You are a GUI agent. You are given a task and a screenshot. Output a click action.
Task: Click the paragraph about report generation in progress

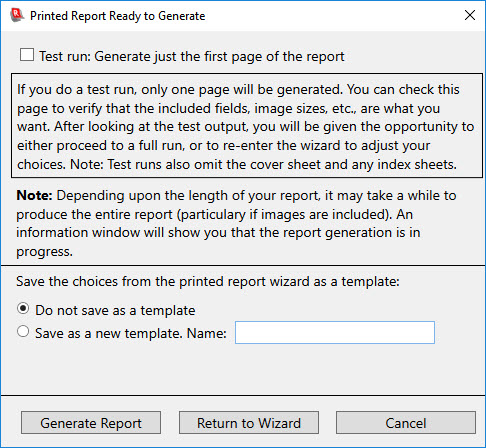[236, 223]
